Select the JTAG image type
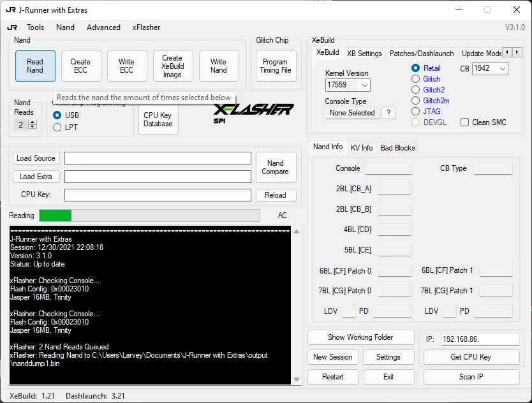The height and width of the screenshot is (403, 532). coord(426,112)
